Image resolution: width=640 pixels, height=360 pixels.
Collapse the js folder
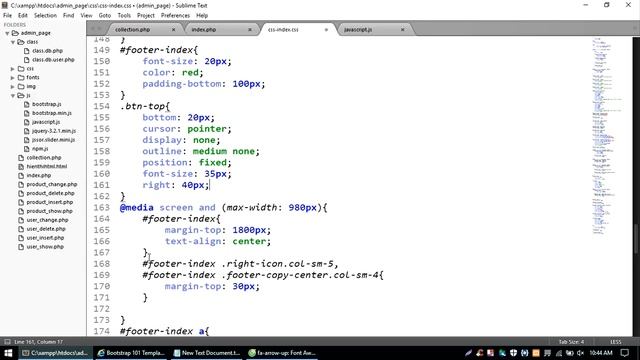coord(13,96)
